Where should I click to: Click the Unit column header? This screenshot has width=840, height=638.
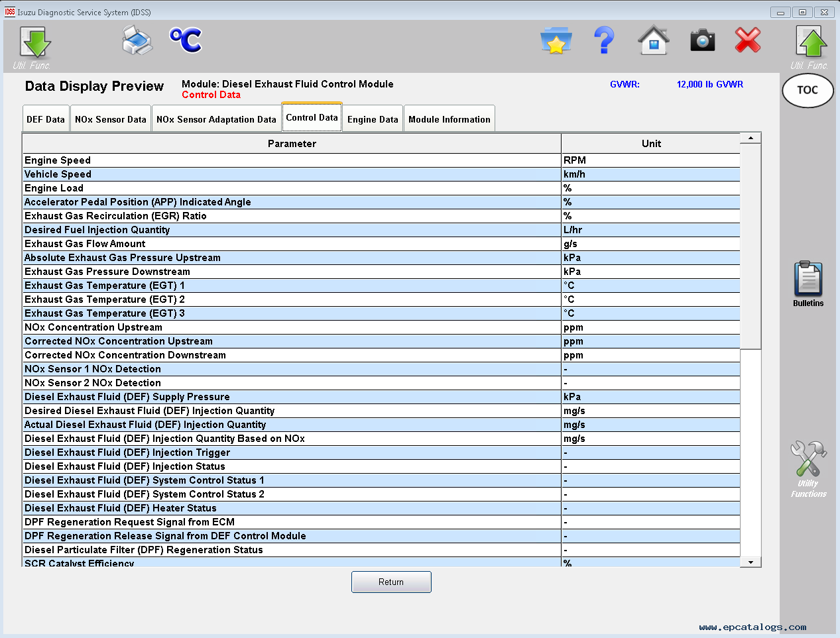651,143
